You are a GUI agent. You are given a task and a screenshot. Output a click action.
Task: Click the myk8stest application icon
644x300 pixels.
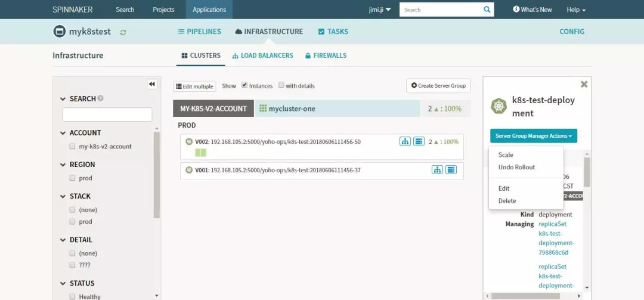pyautogui.click(x=60, y=31)
